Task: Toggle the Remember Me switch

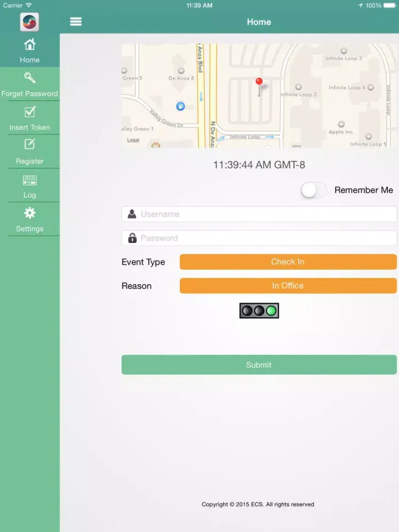Action: pyautogui.click(x=314, y=190)
